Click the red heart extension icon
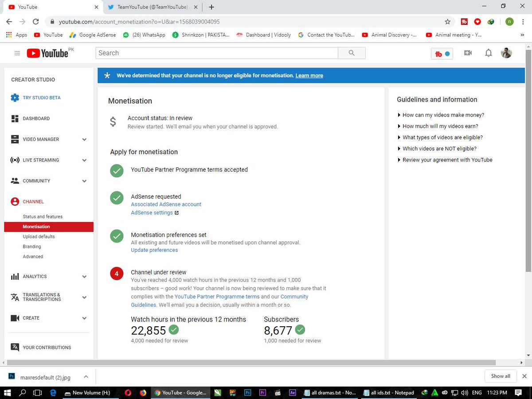 (477, 22)
